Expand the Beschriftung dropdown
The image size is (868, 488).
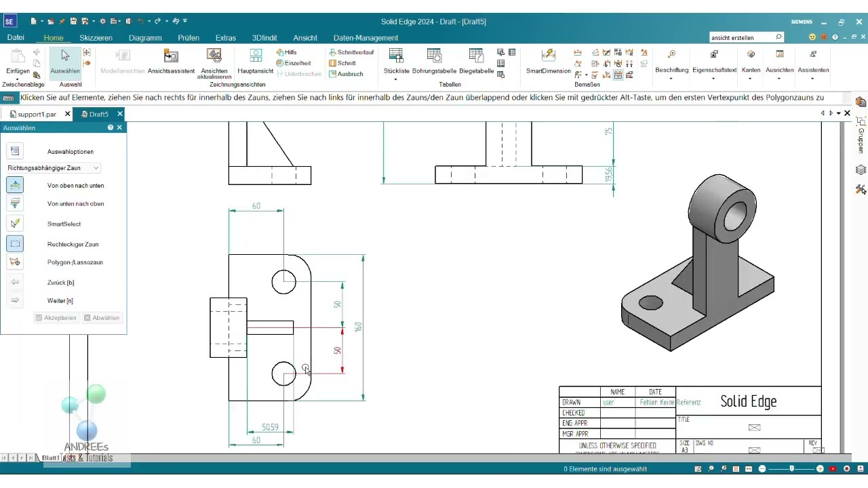click(671, 78)
